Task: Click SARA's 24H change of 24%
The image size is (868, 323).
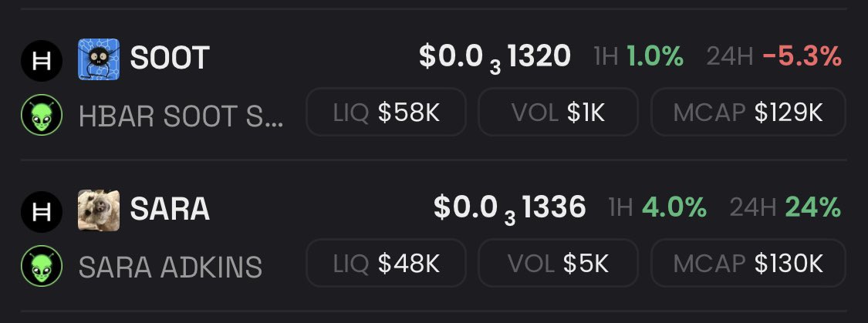Action: (x=812, y=207)
